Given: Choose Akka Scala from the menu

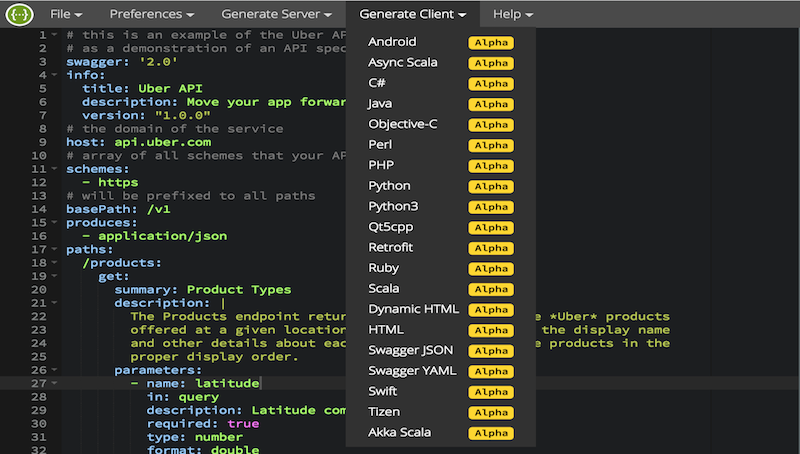Looking at the screenshot, I should [401, 433].
